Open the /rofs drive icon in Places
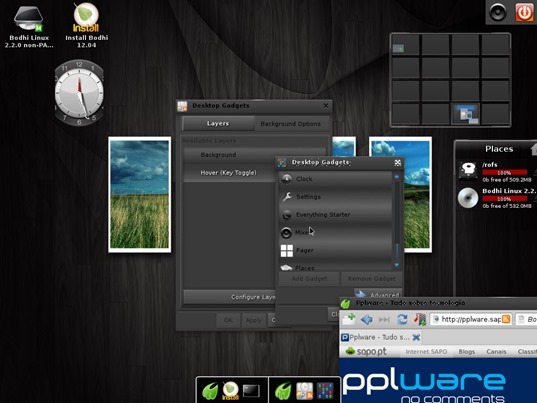Screen dimensions: 537x403 468,170
